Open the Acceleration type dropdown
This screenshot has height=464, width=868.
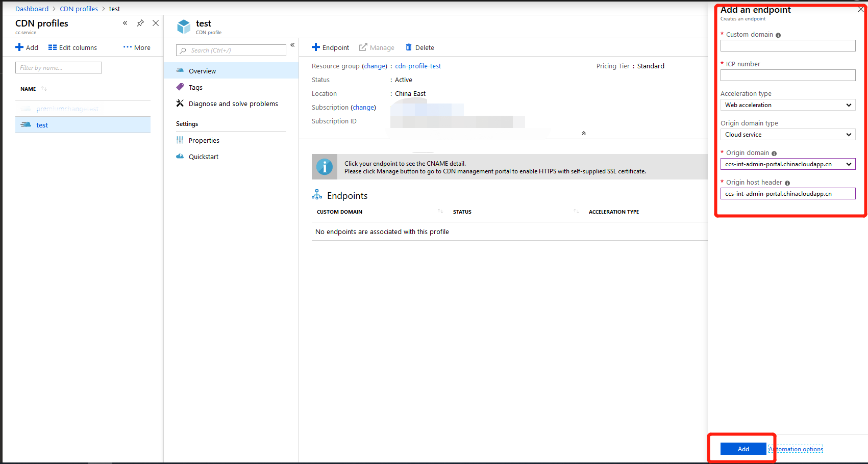(x=788, y=105)
